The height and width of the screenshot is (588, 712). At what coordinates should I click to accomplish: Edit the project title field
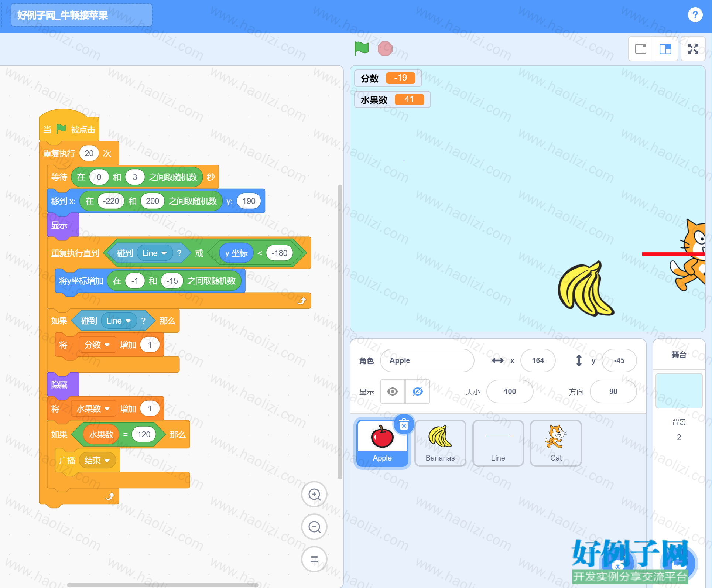pos(82,15)
